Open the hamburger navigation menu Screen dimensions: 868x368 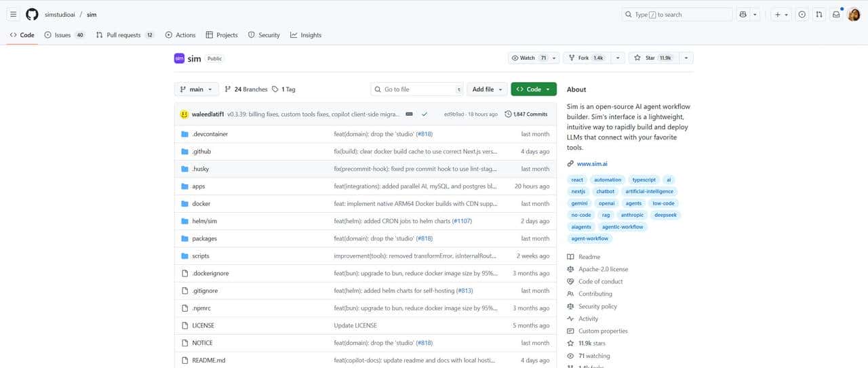(13, 14)
